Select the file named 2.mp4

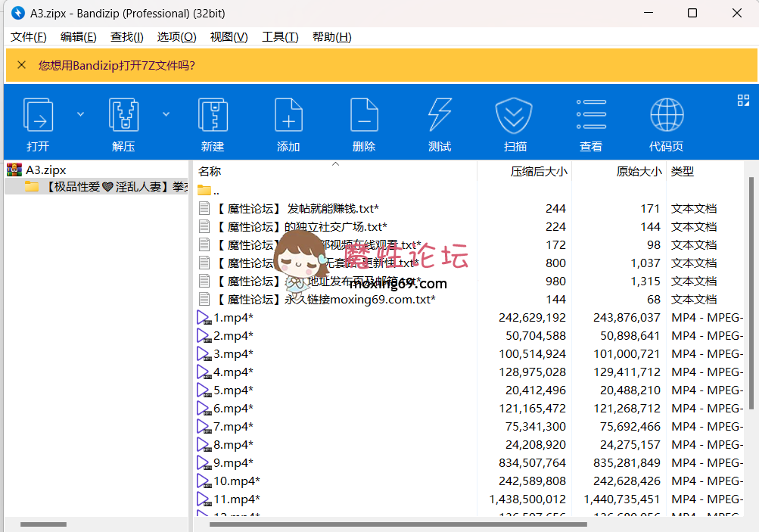click(x=233, y=335)
